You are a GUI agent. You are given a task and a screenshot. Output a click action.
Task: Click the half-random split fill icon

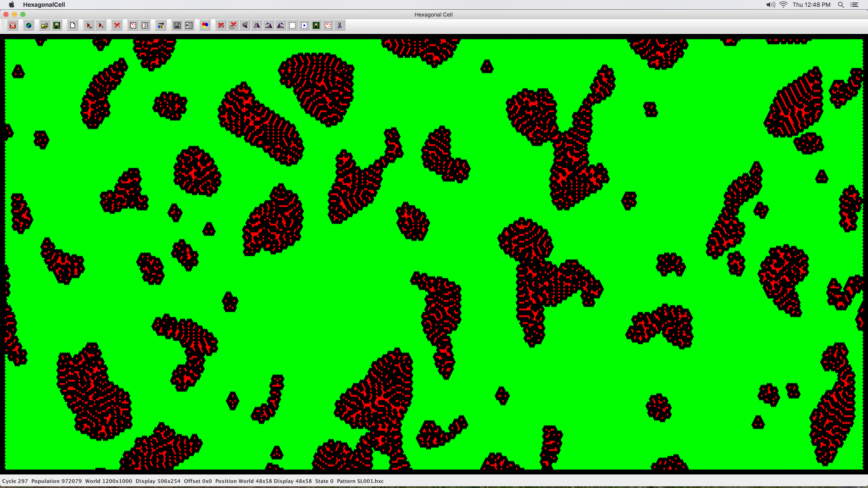click(145, 26)
